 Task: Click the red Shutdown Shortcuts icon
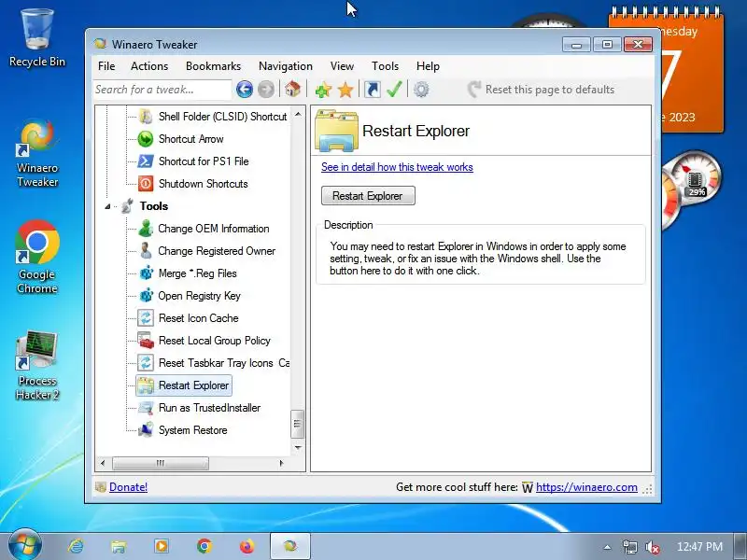pyautogui.click(x=146, y=183)
